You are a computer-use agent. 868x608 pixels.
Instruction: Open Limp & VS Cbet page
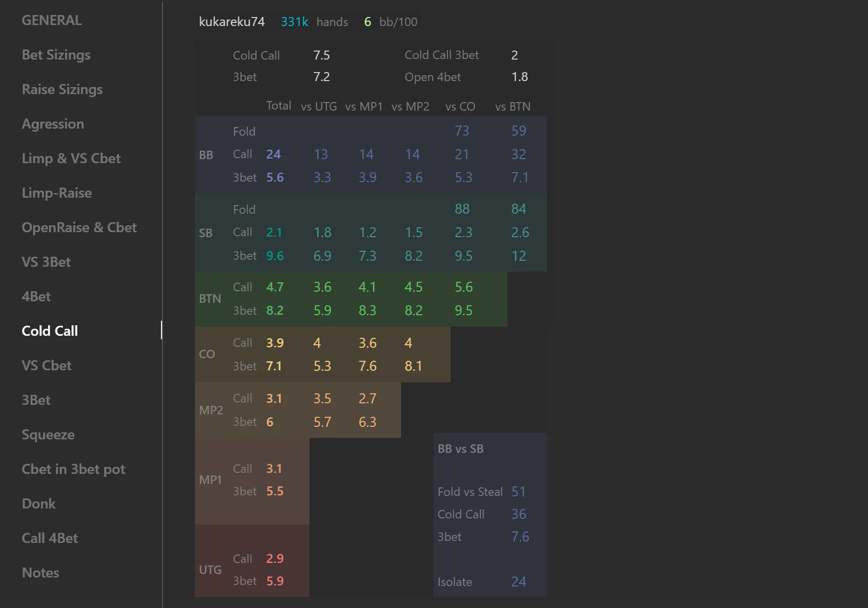pyautogui.click(x=71, y=159)
